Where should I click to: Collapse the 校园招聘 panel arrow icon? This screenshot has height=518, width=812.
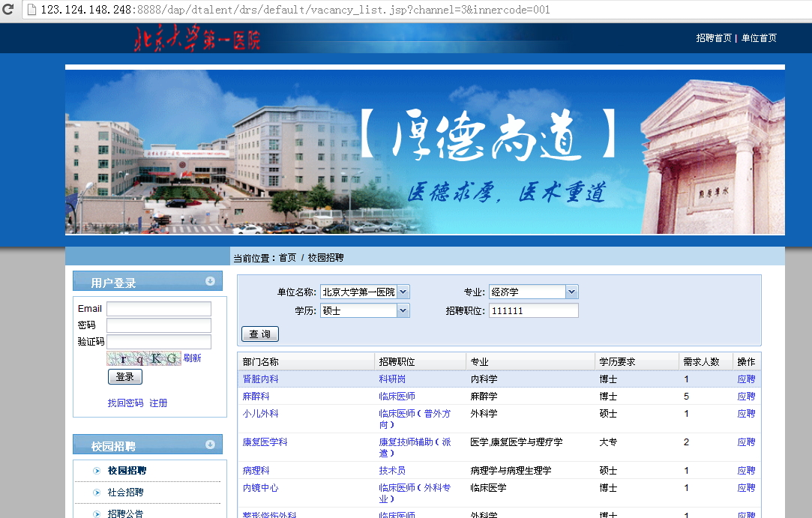point(210,445)
